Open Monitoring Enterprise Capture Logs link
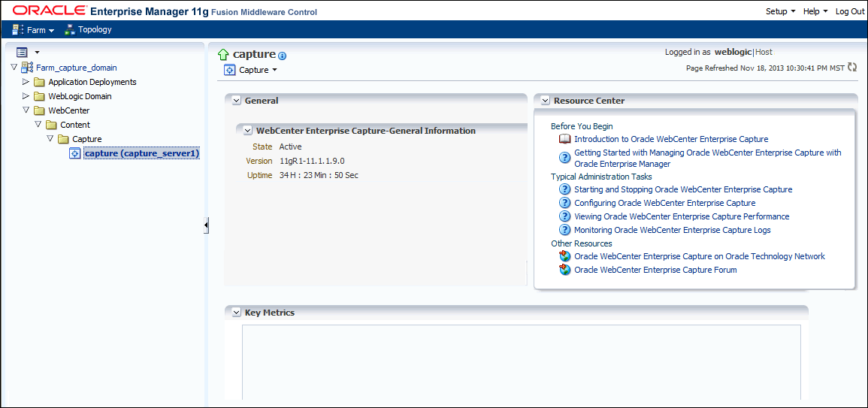Viewport: 868px width, 408px height. [x=673, y=230]
